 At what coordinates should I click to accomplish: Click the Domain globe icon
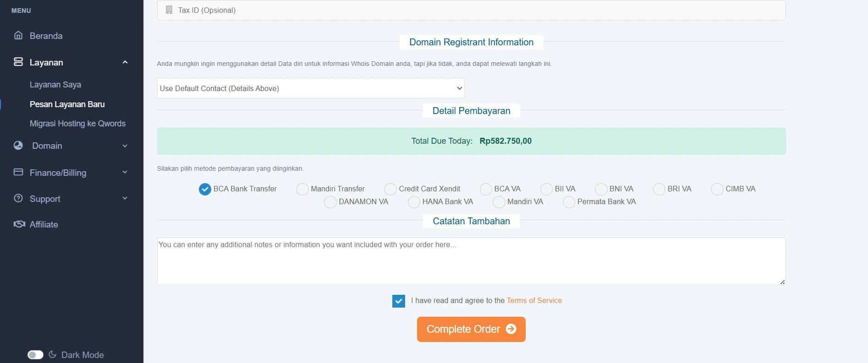(18, 146)
